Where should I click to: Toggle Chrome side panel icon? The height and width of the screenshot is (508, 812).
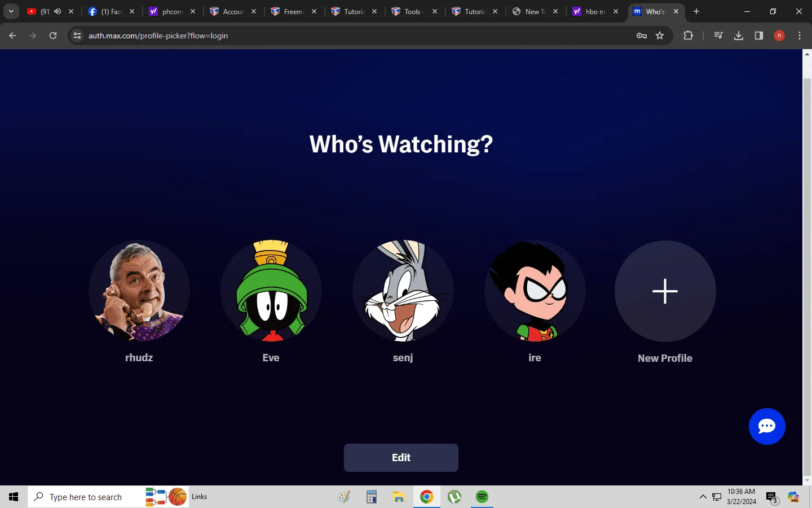coord(759,36)
